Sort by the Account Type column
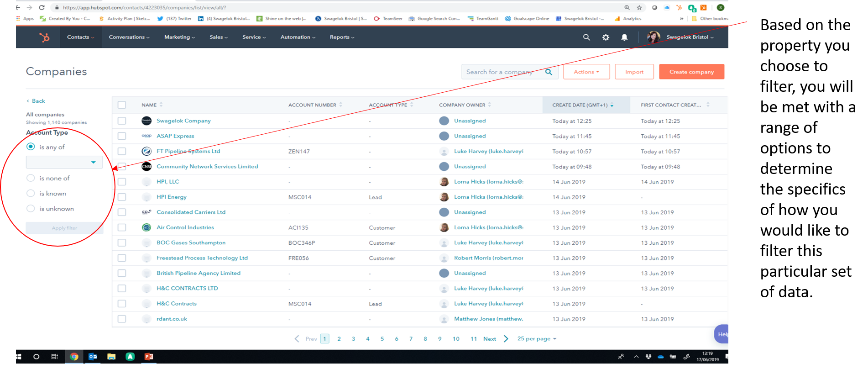The image size is (868, 374). (391, 105)
